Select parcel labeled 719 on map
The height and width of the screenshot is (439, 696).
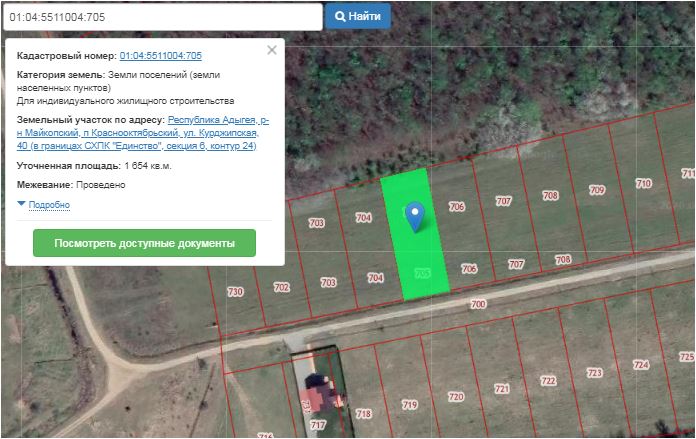pos(409,405)
